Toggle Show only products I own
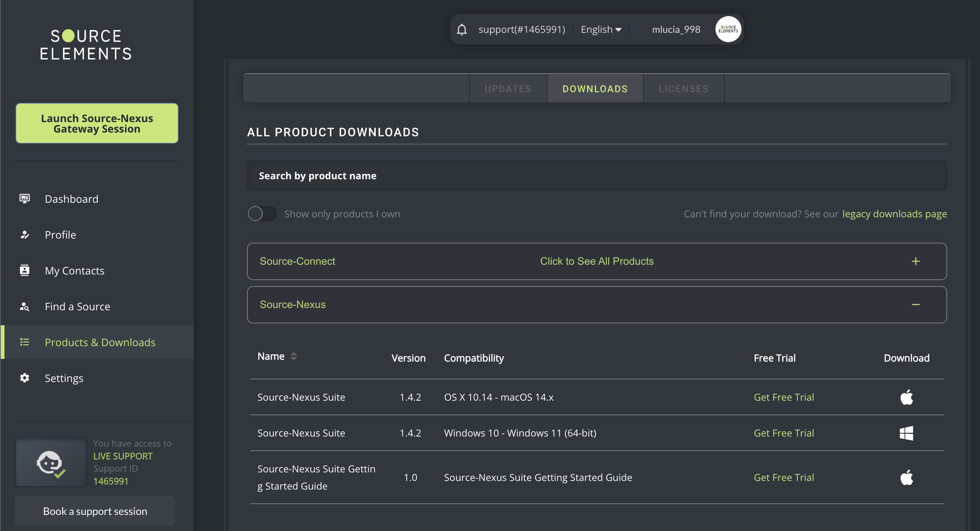The image size is (980, 531). click(x=262, y=214)
